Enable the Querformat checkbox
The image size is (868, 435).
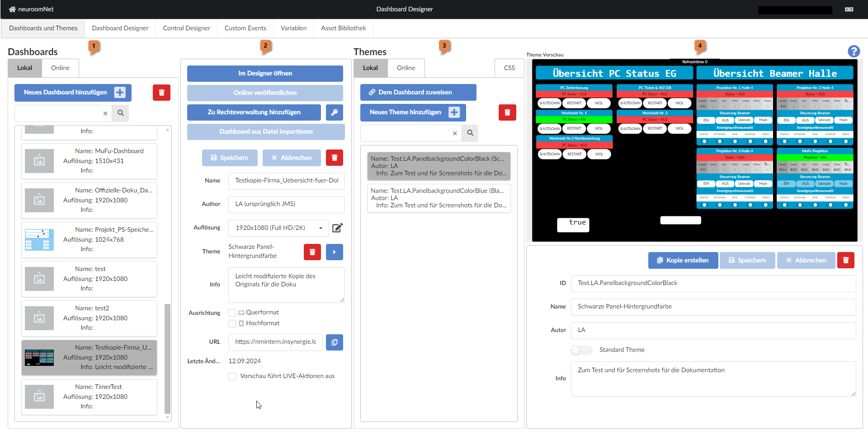click(x=232, y=312)
